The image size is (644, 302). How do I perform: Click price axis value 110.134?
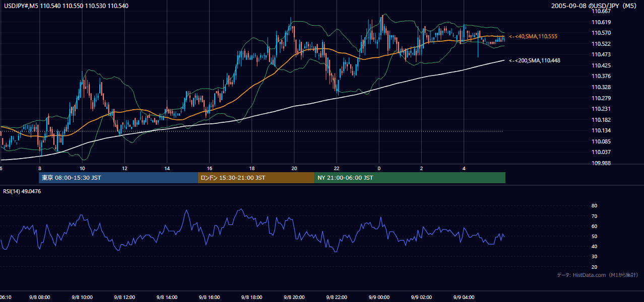click(602, 130)
